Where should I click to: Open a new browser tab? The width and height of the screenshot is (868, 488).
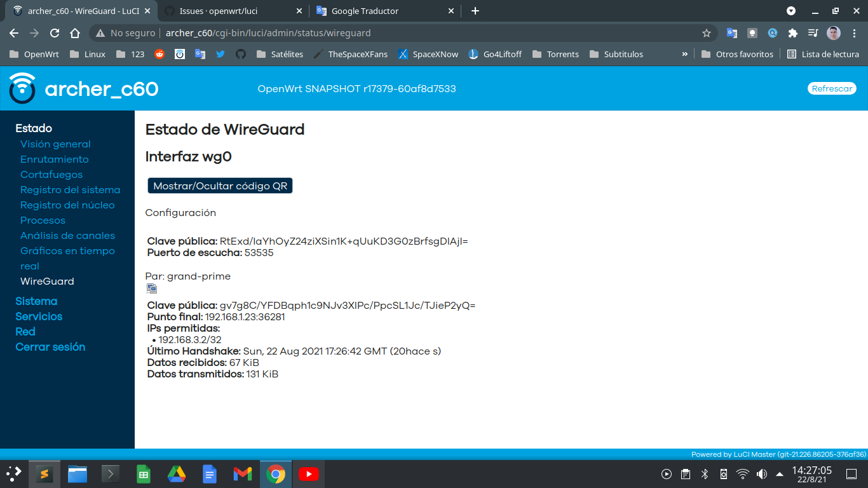click(x=475, y=11)
